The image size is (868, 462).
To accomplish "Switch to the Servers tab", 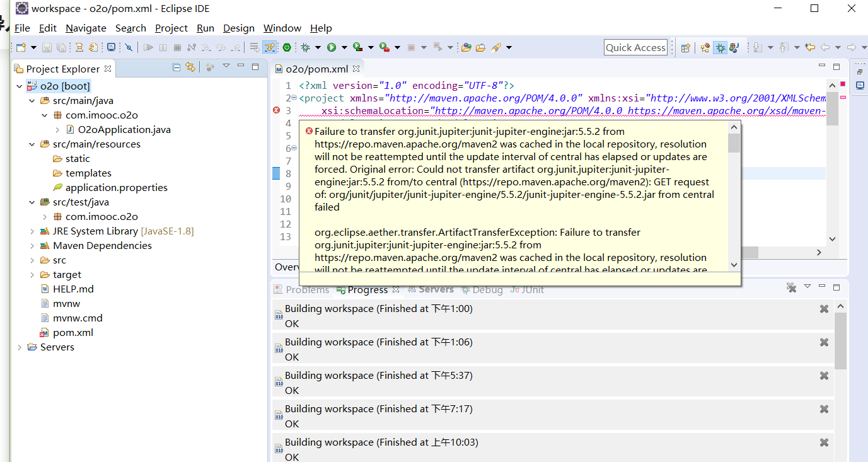I will [x=431, y=289].
